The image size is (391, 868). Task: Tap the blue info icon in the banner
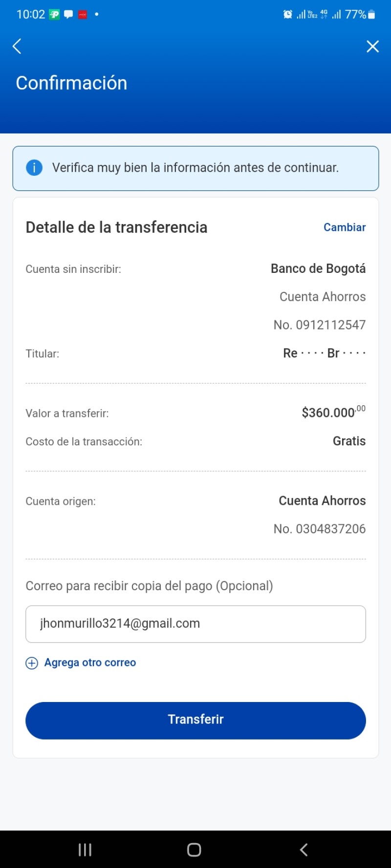34,168
